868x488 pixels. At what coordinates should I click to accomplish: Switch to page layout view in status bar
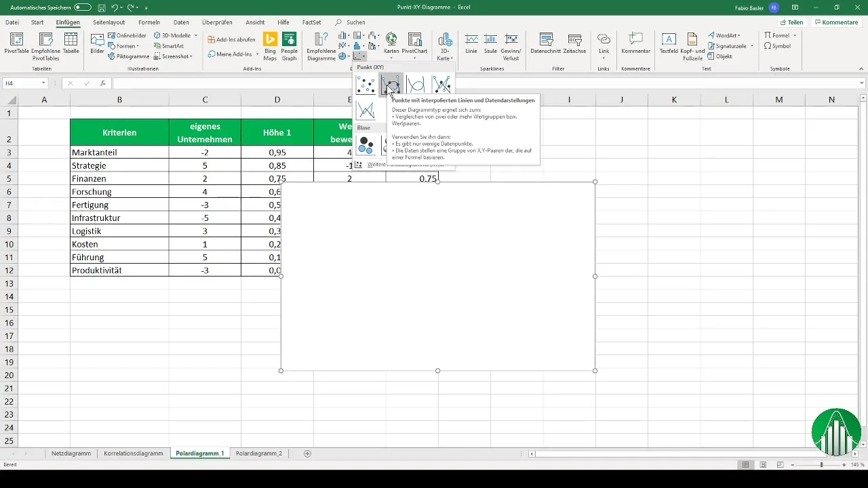763,465
